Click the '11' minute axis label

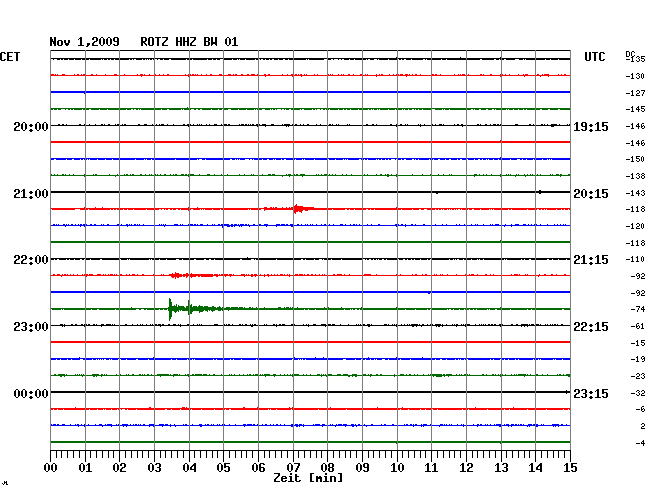coord(431,467)
